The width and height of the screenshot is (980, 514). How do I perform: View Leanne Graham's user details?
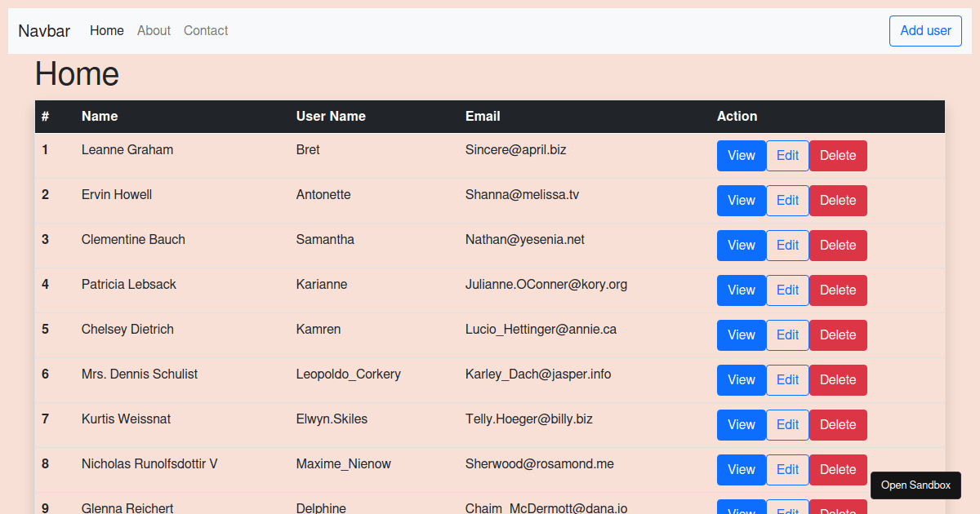[741, 156]
